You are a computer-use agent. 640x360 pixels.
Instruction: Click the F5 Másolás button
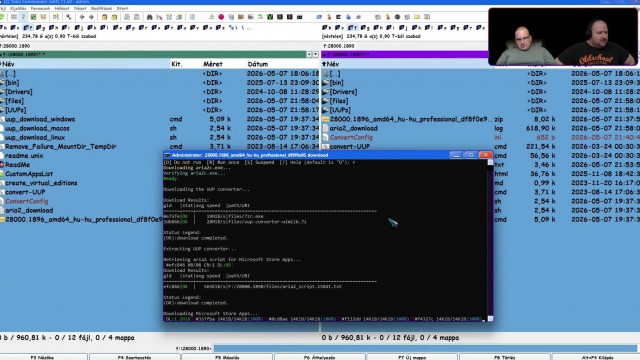(227, 357)
